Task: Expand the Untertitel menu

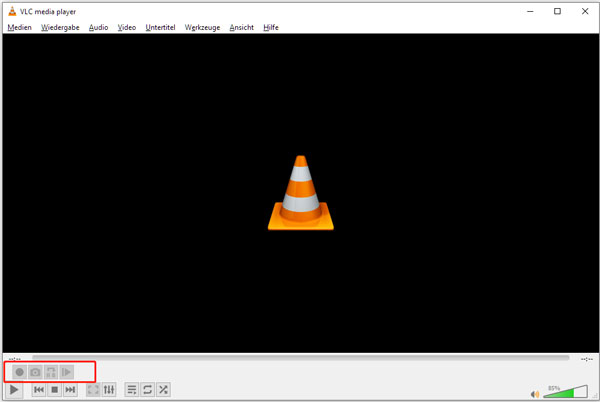Action: tap(160, 27)
